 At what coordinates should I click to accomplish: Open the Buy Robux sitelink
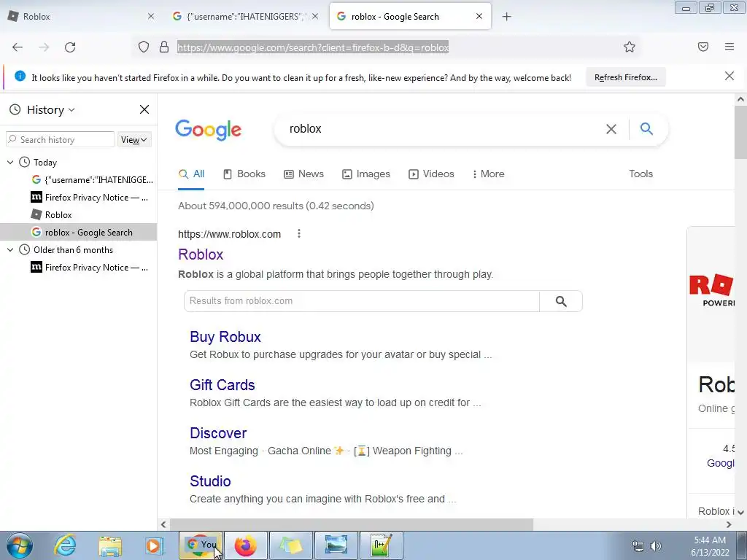point(225,337)
